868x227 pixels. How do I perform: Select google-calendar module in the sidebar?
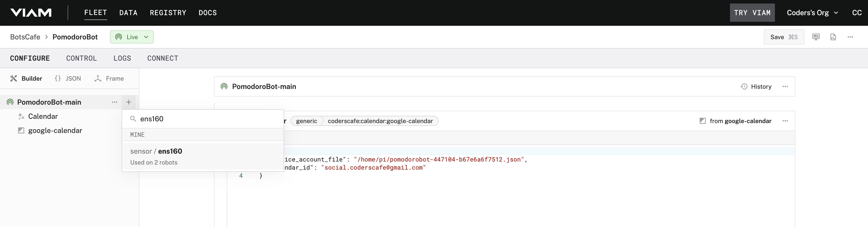[55, 131]
